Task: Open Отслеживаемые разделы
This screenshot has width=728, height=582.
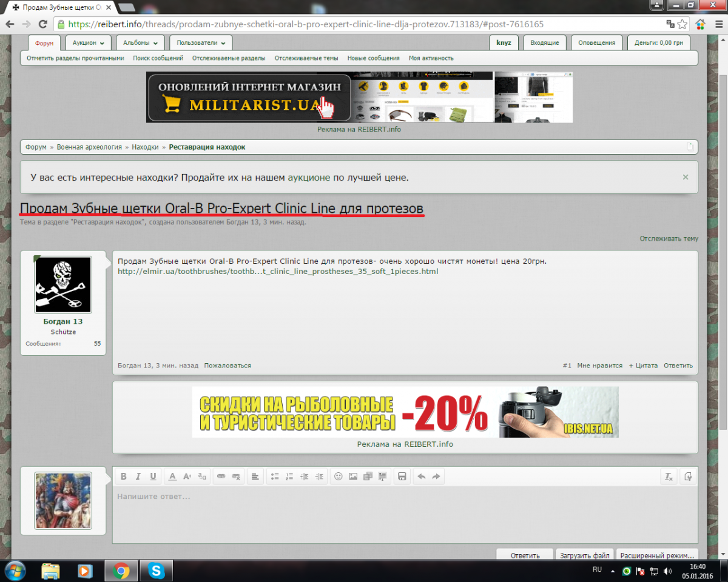Action: [229, 58]
